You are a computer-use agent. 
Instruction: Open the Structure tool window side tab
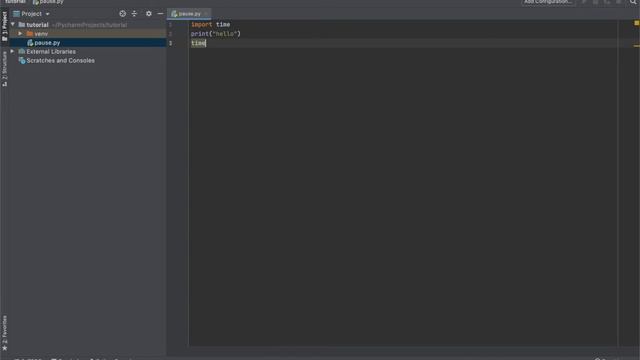click(4, 69)
